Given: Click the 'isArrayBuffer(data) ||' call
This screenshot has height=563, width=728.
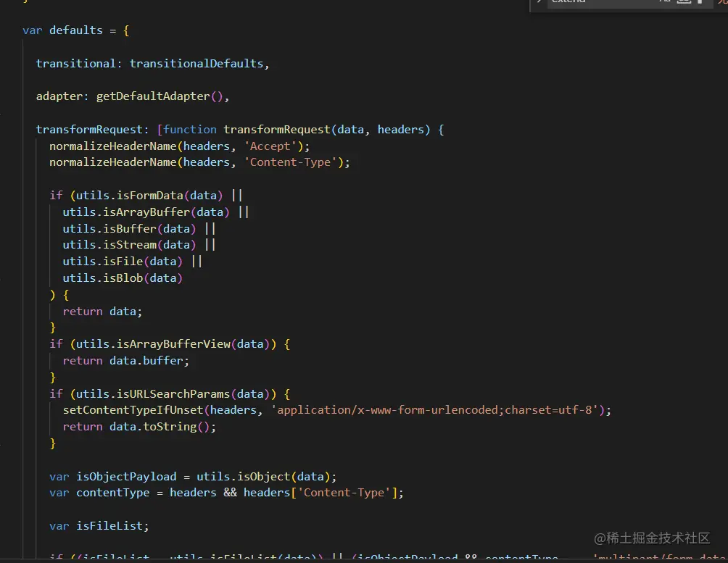Looking at the screenshot, I should tap(176, 212).
